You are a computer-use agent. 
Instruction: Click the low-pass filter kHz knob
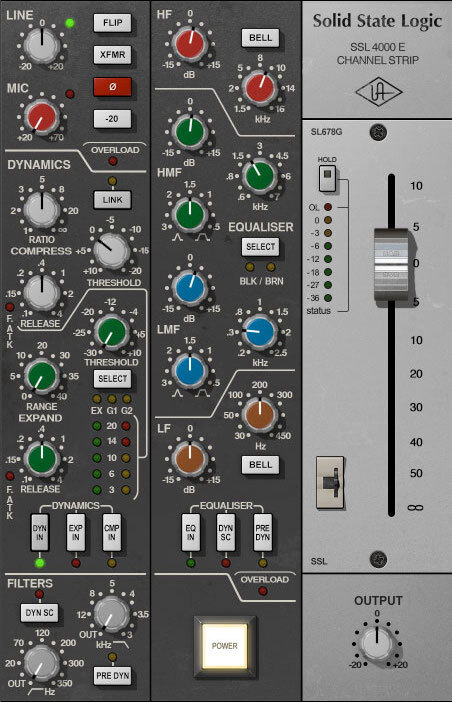coord(111,614)
